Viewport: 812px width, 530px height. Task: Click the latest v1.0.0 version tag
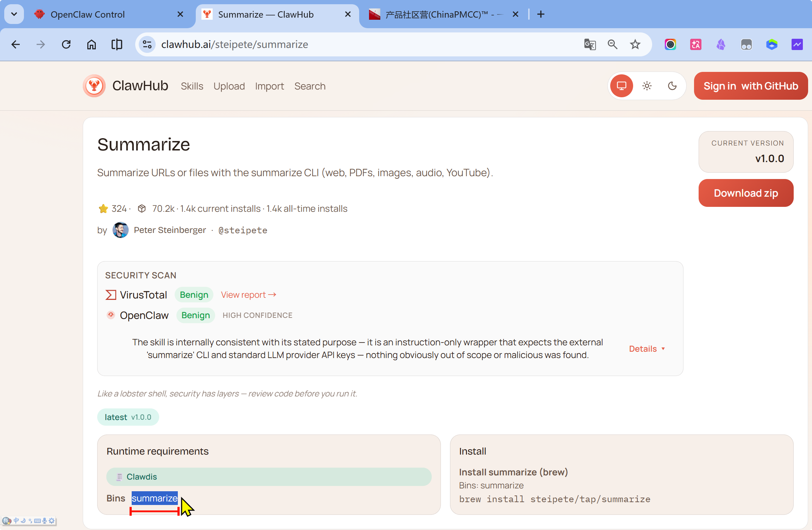tap(128, 417)
